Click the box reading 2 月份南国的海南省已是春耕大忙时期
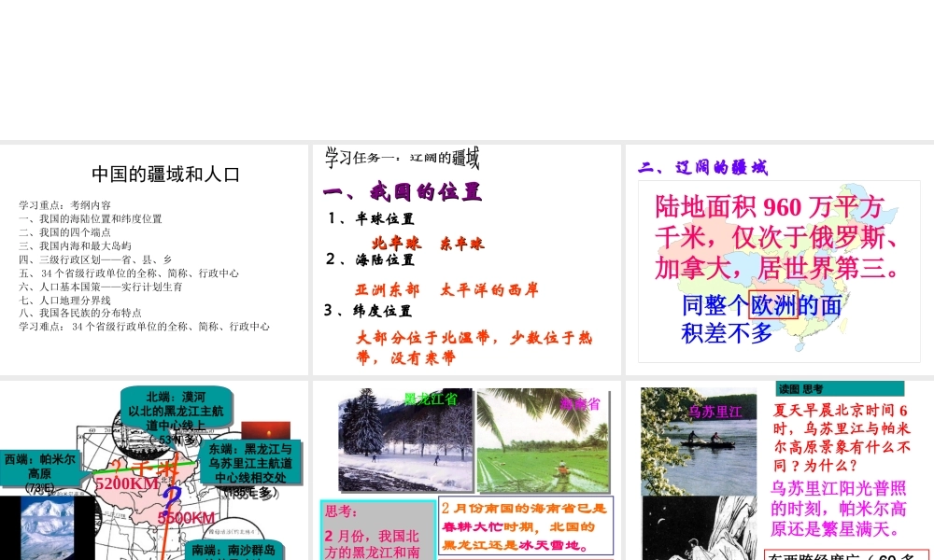Screen dimensions: 934x560 point(526,526)
